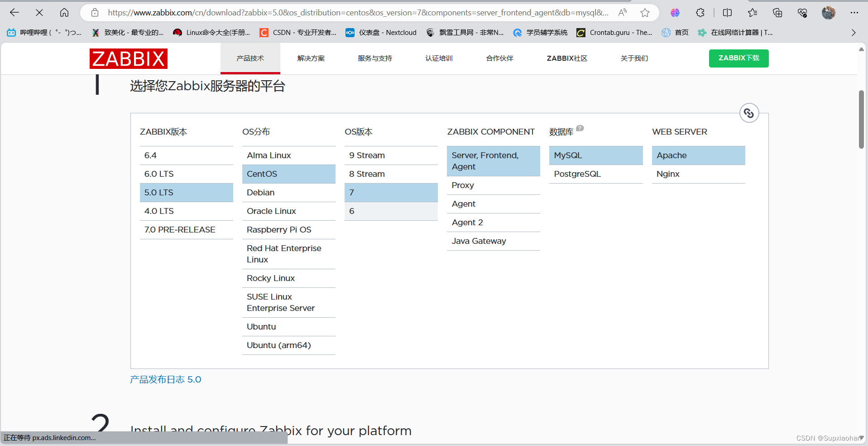
Task: Click the green ZABBIX下载 button
Action: (x=739, y=58)
